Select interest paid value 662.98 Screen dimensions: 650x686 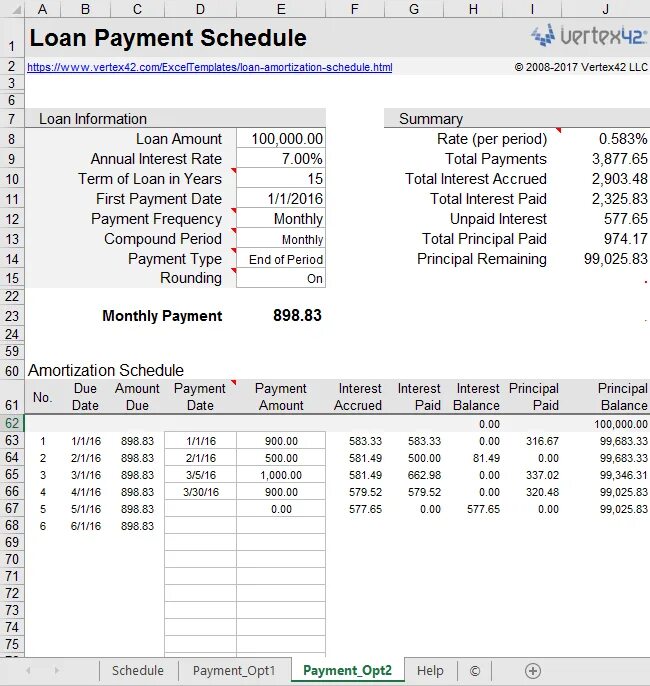click(x=424, y=475)
